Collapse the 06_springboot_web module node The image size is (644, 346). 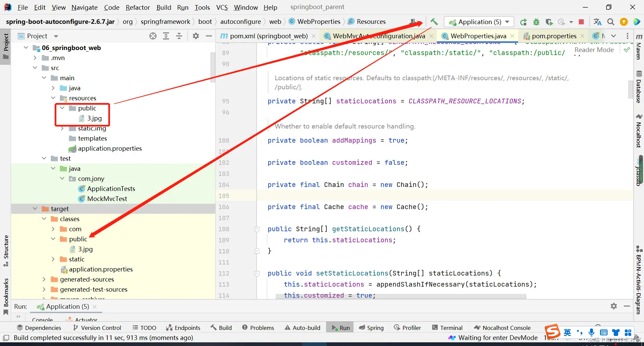click(26, 48)
